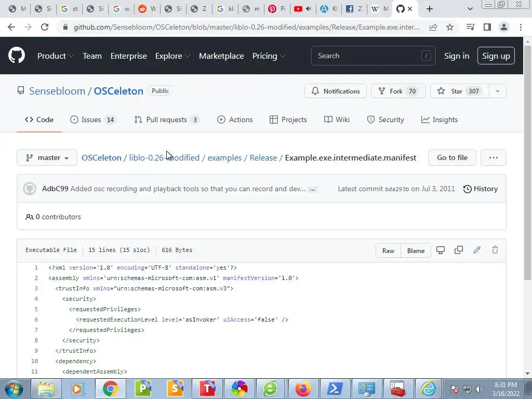Open the Pull requests tab
Viewport: 532px width, 399px height.
pyautogui.click(x=167, y=120)
